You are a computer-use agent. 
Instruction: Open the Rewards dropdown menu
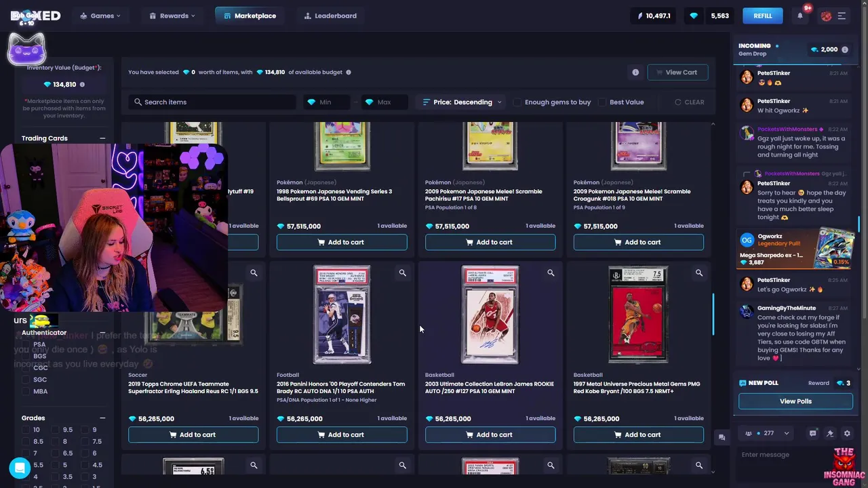point(172,16)
